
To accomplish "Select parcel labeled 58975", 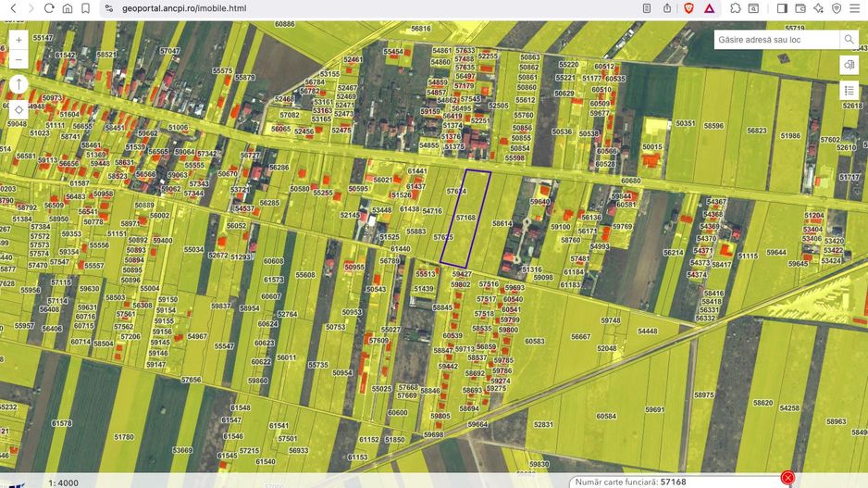I will pos(703,395).
